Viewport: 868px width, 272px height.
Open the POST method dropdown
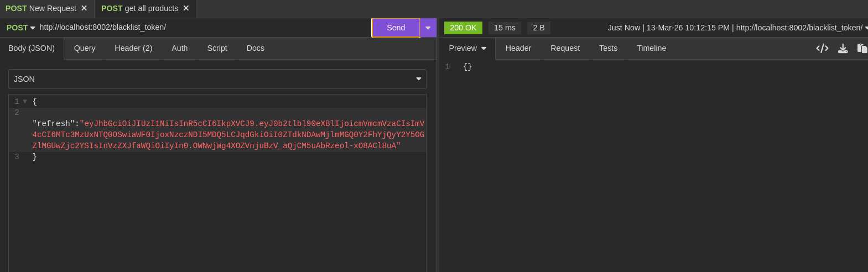(x=21, y=28)
